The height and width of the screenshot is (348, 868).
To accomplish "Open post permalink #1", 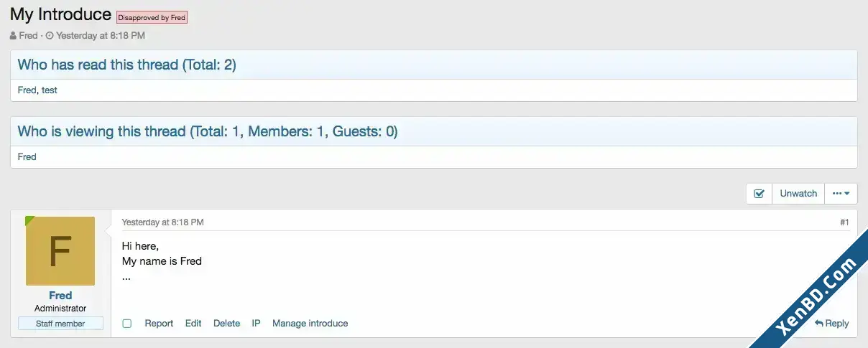I will tap(844, 222).
